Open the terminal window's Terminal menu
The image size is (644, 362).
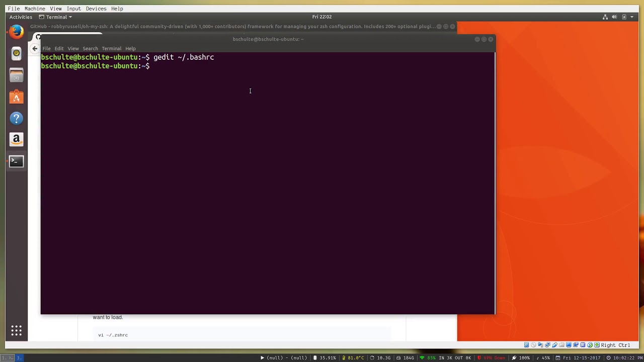[x=111, y=49]
